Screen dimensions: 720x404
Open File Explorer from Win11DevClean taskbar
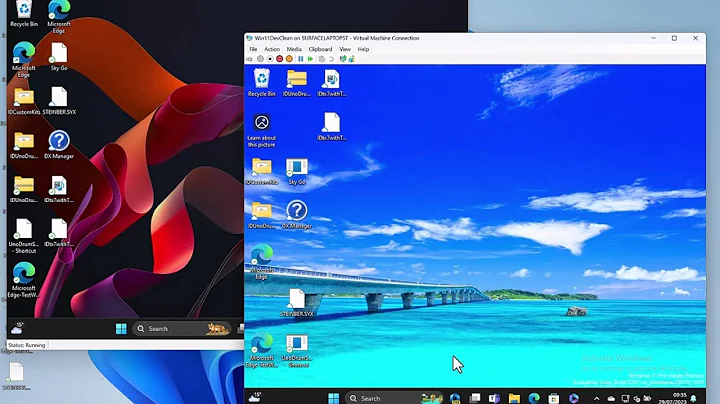[514, 398]
